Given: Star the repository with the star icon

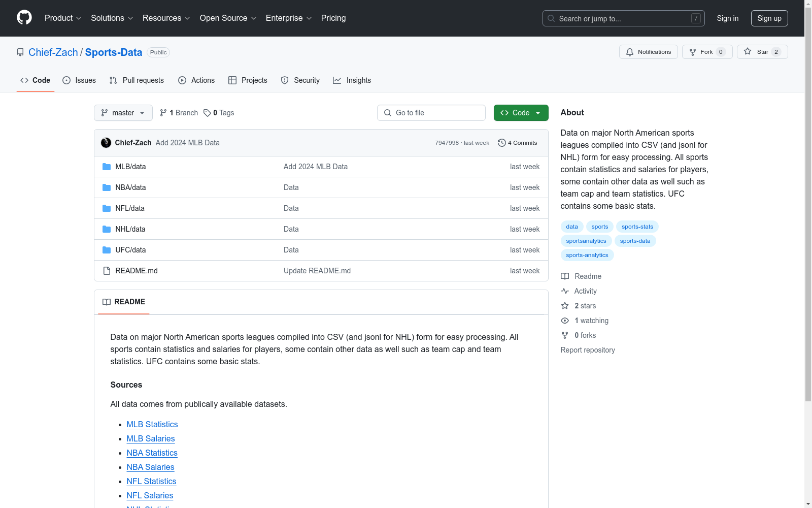Looking at the screenshot, I should click(x=748, y=52).
